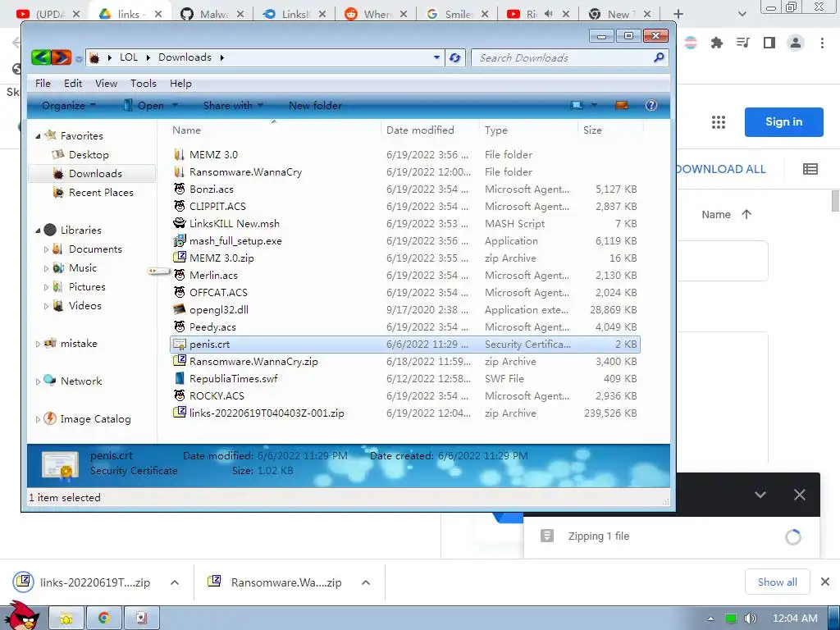Expand the Music library node

point(46,268)
